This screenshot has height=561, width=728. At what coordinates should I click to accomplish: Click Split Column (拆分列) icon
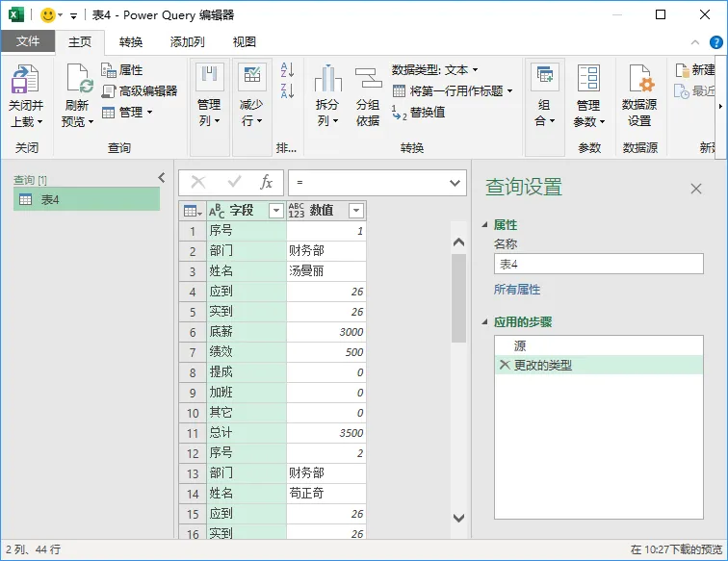click(x=327, y=78)
